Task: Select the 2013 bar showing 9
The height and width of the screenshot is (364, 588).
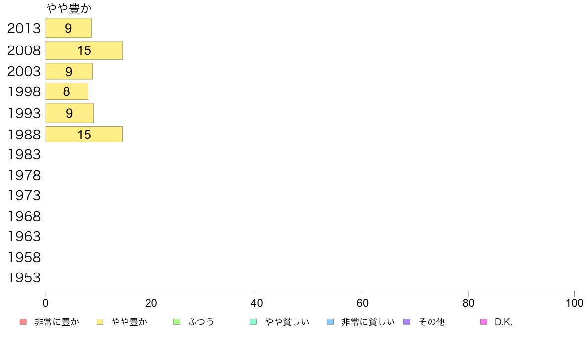Action: point(68,28)
